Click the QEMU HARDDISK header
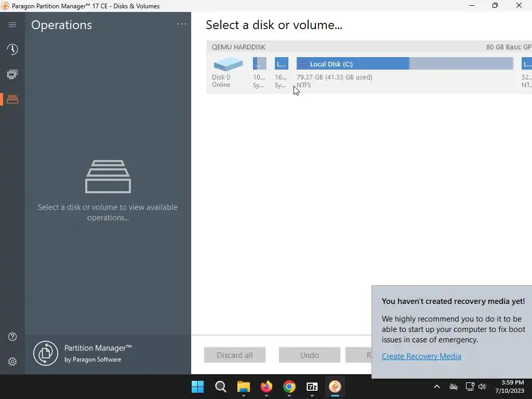The width and height of the screenshot is (532, 399). (x=238, y=47)
